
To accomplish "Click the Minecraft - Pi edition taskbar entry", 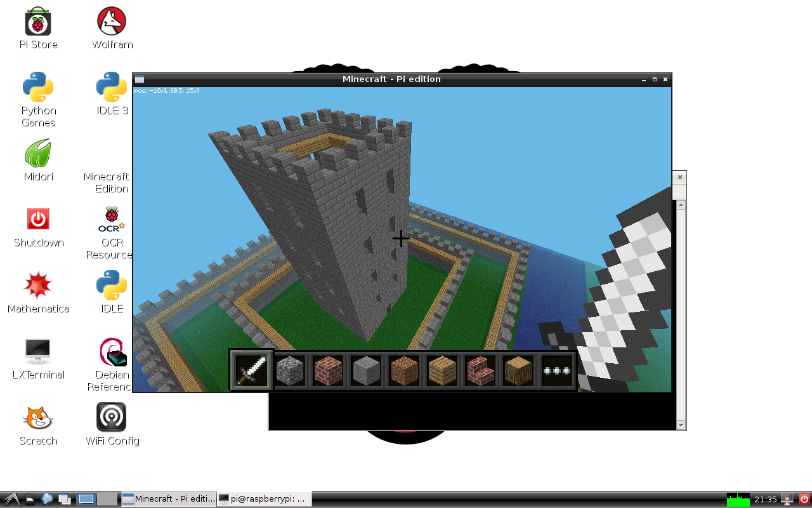I will tap(168, 499).
